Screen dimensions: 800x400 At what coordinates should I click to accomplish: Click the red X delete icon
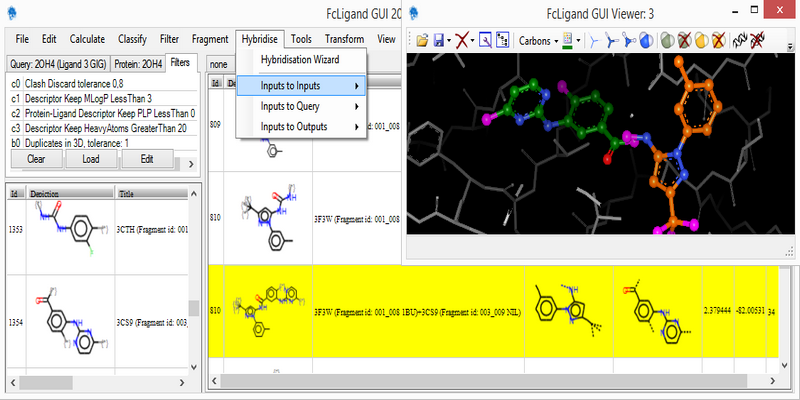pyautogui.click(x=461, y=41)
